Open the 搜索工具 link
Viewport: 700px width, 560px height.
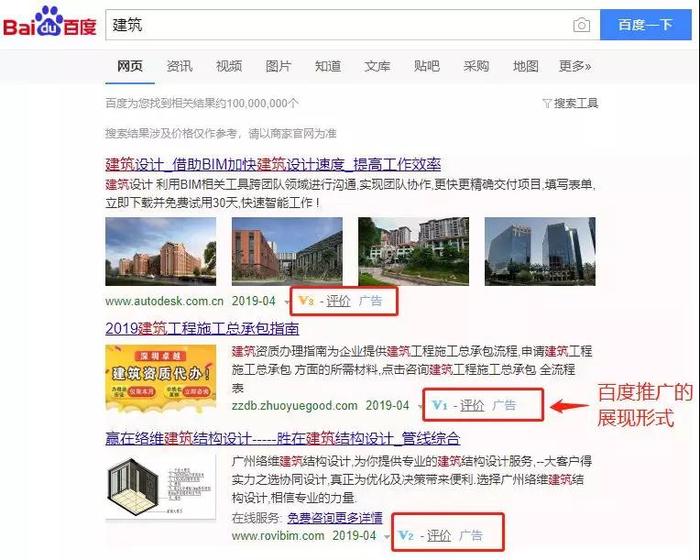coord(576,104)
